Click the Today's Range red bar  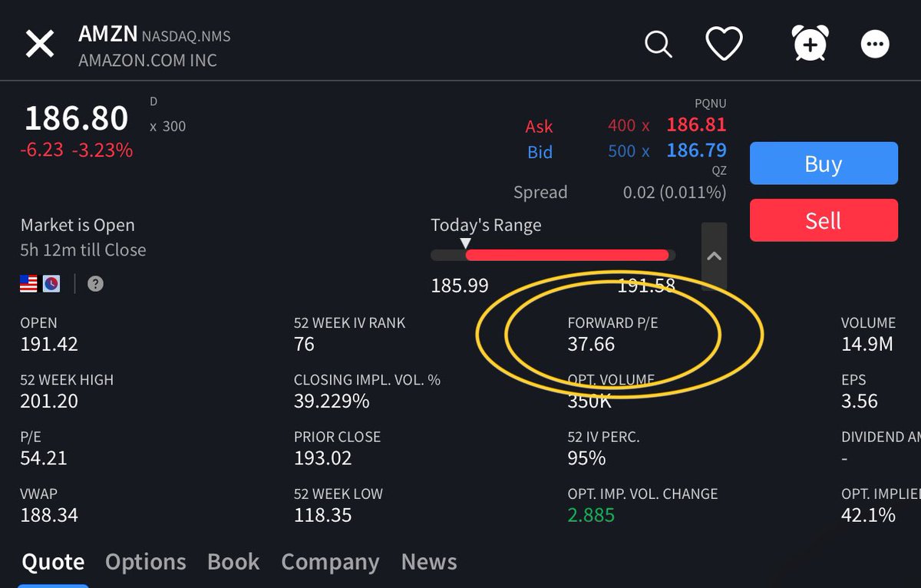(567, 256)
